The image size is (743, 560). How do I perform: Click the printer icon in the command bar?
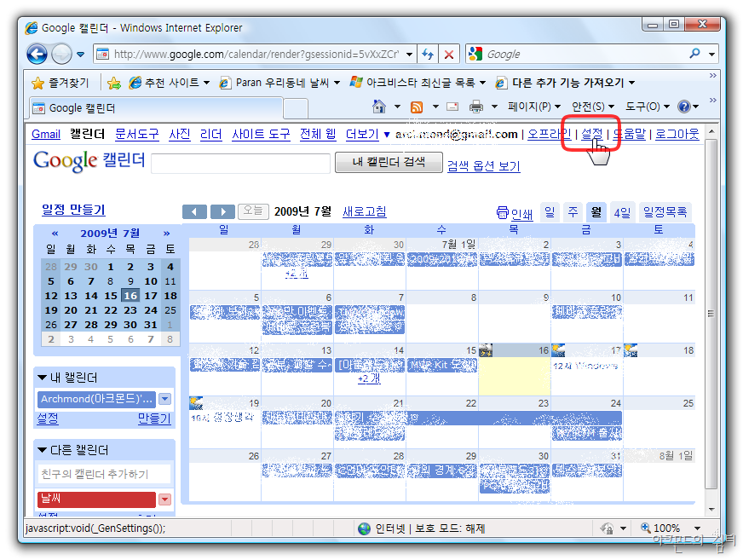pos(476,107)
